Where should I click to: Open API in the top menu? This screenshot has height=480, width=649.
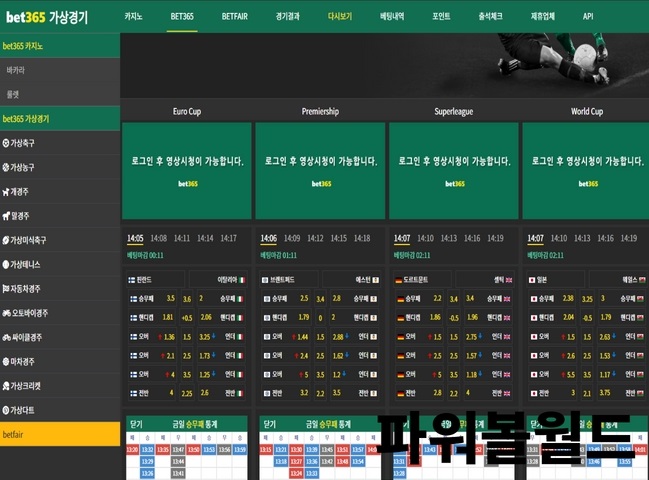pos(588,17)
